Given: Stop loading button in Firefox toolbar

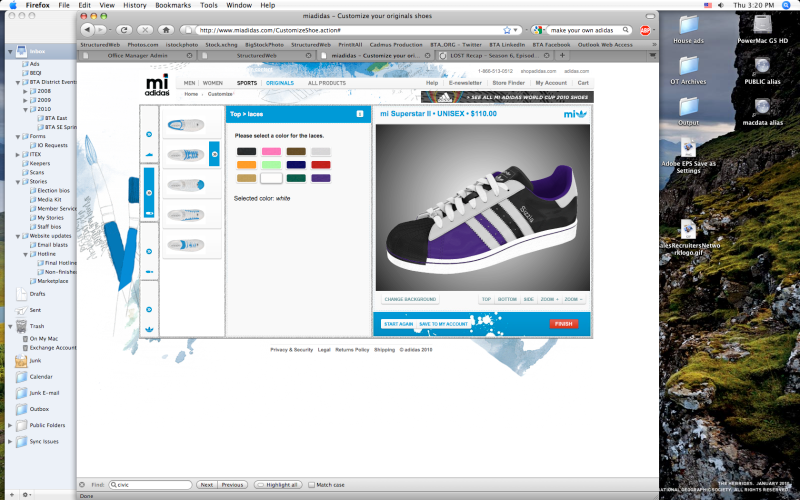Looking at the screenshot, I should click(145, 30).
